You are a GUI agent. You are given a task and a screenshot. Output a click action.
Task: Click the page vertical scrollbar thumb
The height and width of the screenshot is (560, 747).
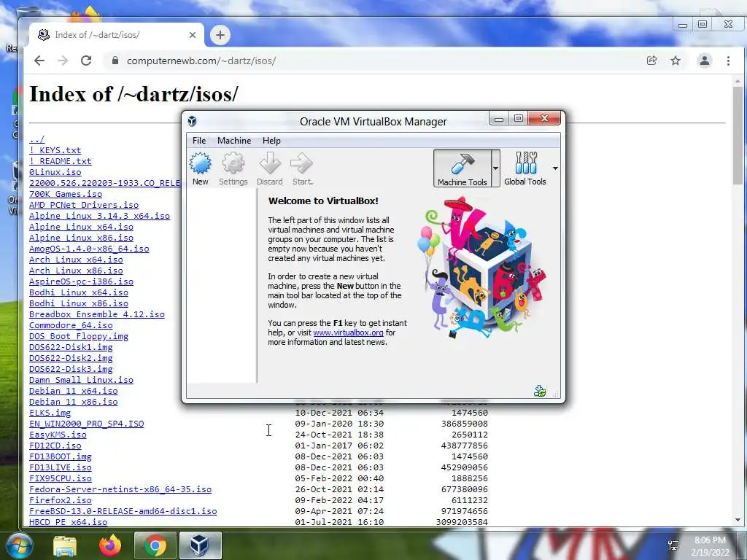coord(738,136)
